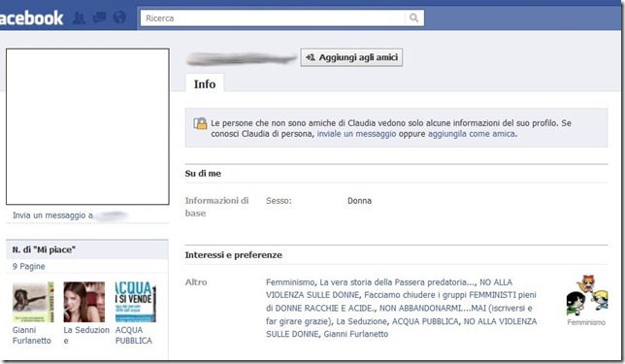
Task: Click the 'Informazioni di base' label
Action: pos(216,207)
